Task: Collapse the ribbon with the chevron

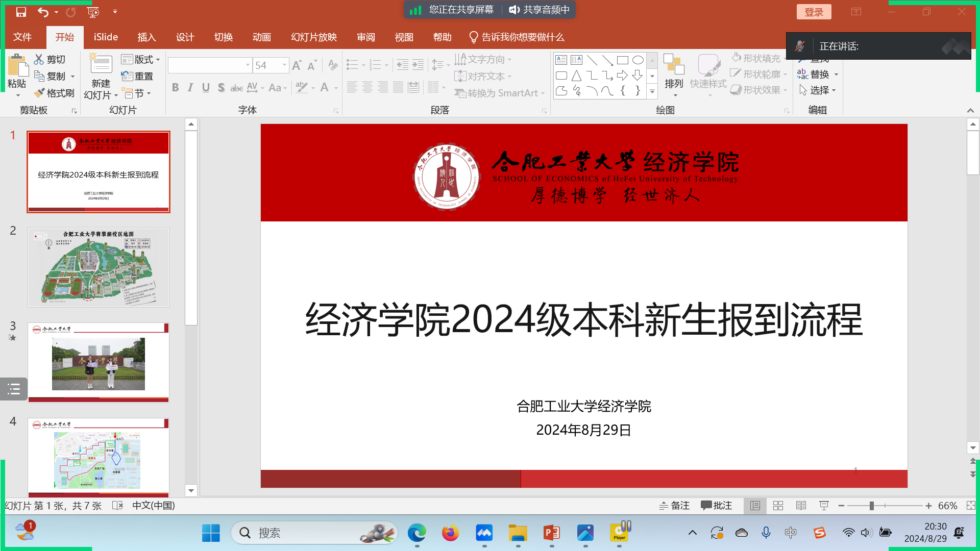Action: (x=970, y=110)
